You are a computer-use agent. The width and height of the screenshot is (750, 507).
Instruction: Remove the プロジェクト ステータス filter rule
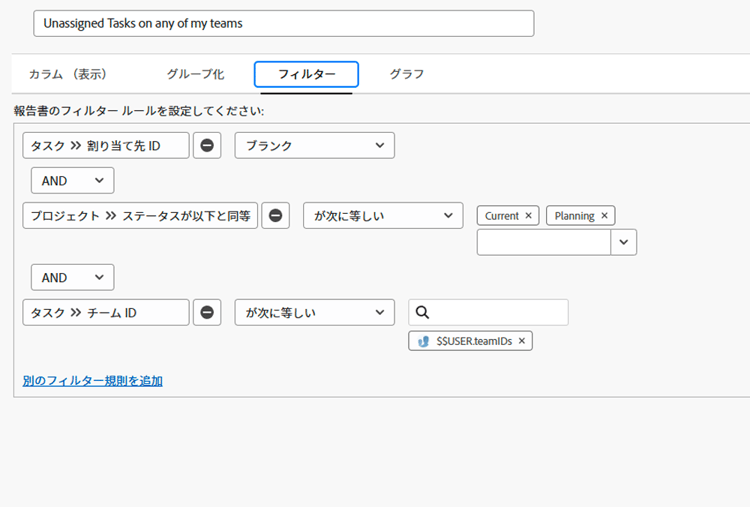pyautogui.click(x=276, y=215)
